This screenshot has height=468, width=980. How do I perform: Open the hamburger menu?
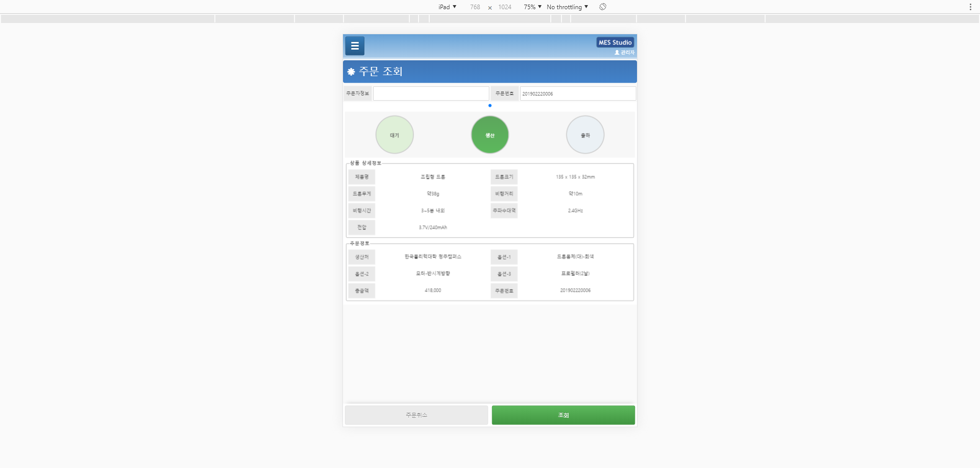point(354,46)
